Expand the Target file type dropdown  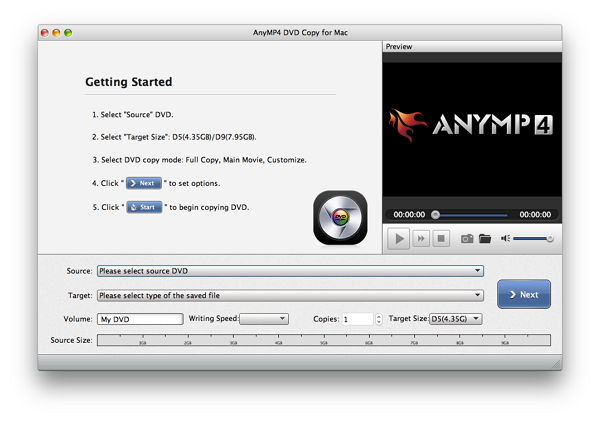pos(289,296)
